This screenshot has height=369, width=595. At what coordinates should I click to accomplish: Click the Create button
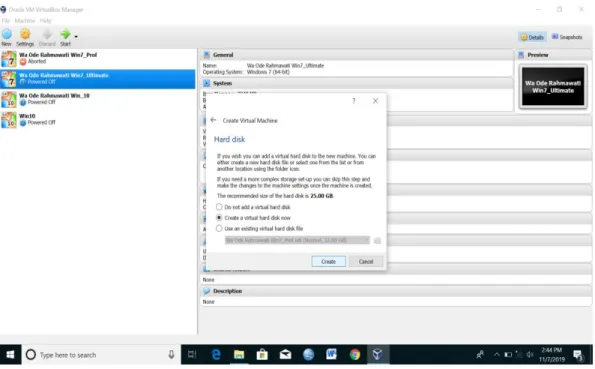click(329, 262)
